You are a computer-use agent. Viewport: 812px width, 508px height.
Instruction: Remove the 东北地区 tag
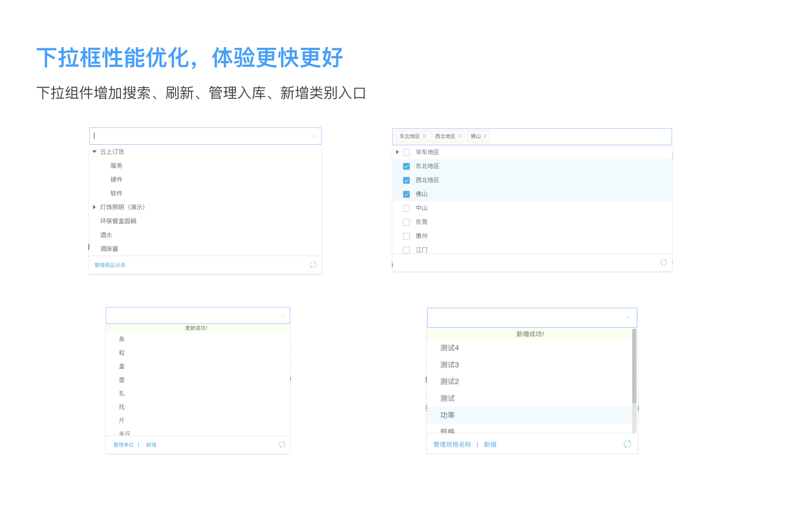[x=424, y=136]
